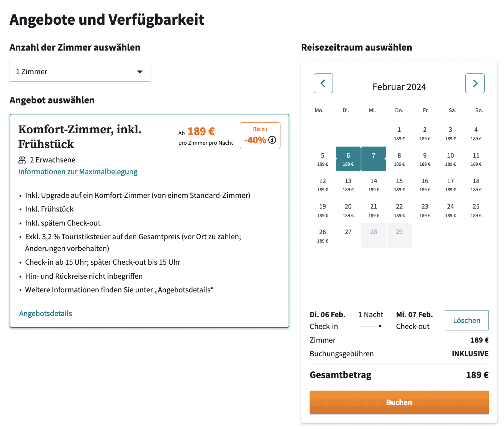Select February 20 in the calendar
This screenshot has height=429, width=504.
click(x=348, y=210)
